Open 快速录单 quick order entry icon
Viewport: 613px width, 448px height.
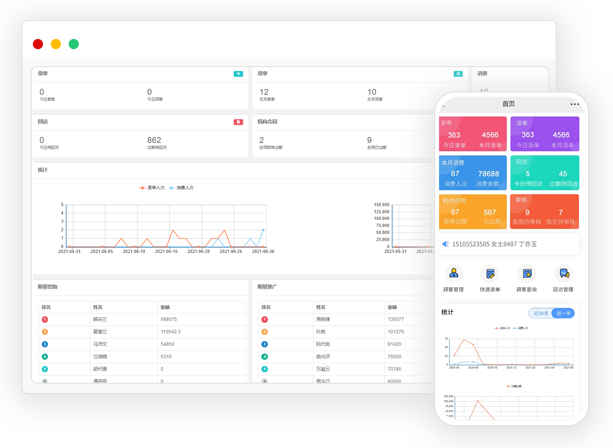[490, 273]
